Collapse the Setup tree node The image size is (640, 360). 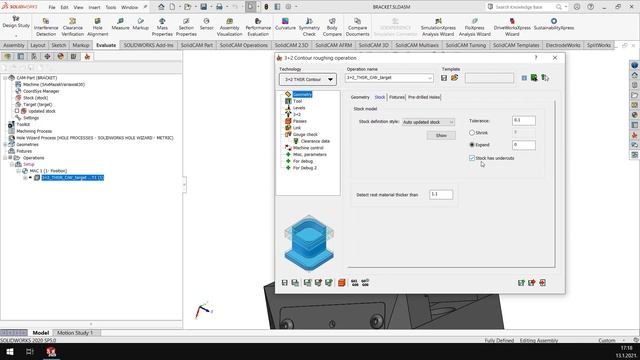tap(12, 164)
